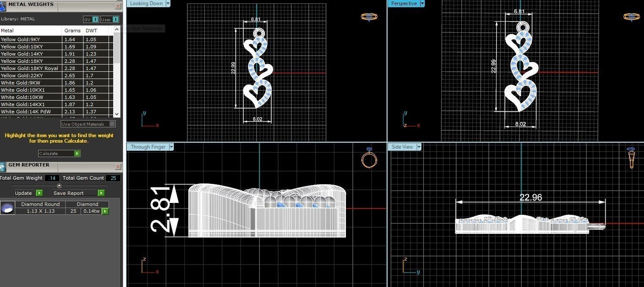Click the Total Gem Count value field
Image resolution: width=644 pixels, height=287 pixels.
pyautogui.click(x=113, y=178)
